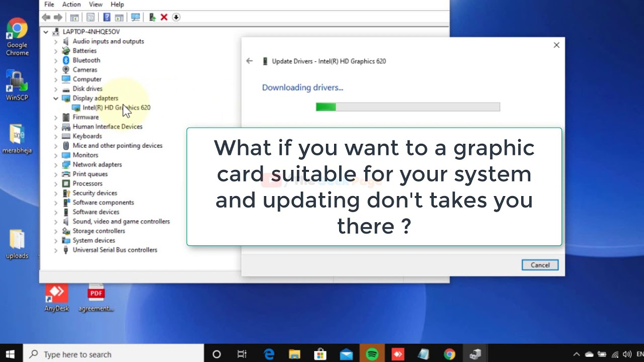The image size is (644, 362).
Task: Expand the Cameras category
Action: coord(56,70)
